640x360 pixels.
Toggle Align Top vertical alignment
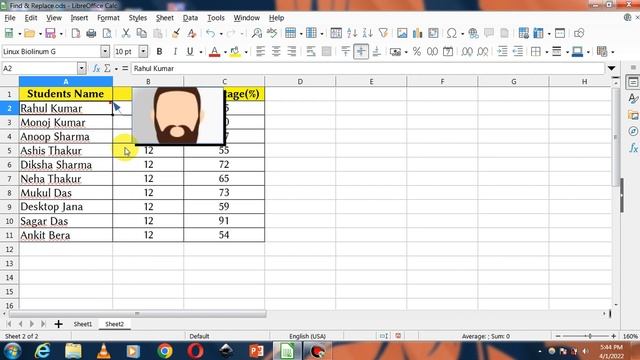(345, 51)
